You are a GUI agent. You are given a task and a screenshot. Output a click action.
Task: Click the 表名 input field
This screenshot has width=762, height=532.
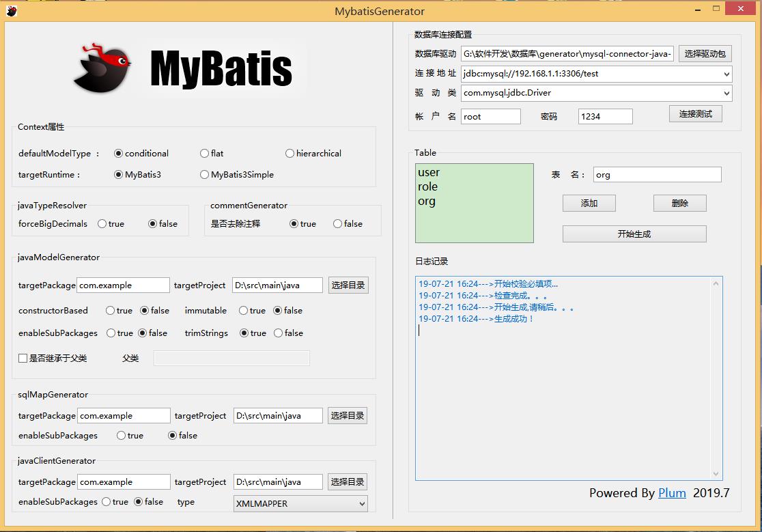657,174
